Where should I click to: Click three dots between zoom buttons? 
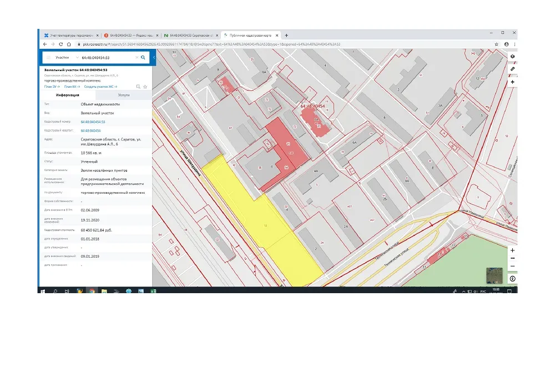512,258
